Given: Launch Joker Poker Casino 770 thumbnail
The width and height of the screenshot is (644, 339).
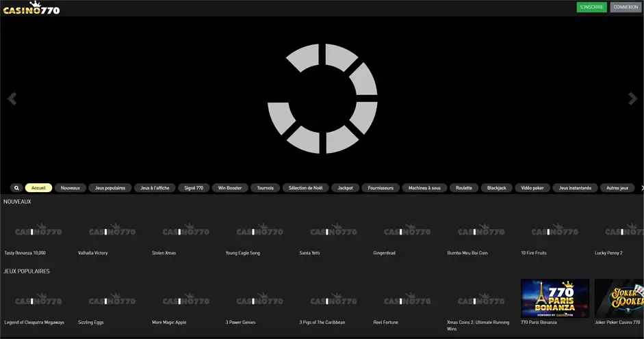Looking at the screenshot, I should (619, 298).
